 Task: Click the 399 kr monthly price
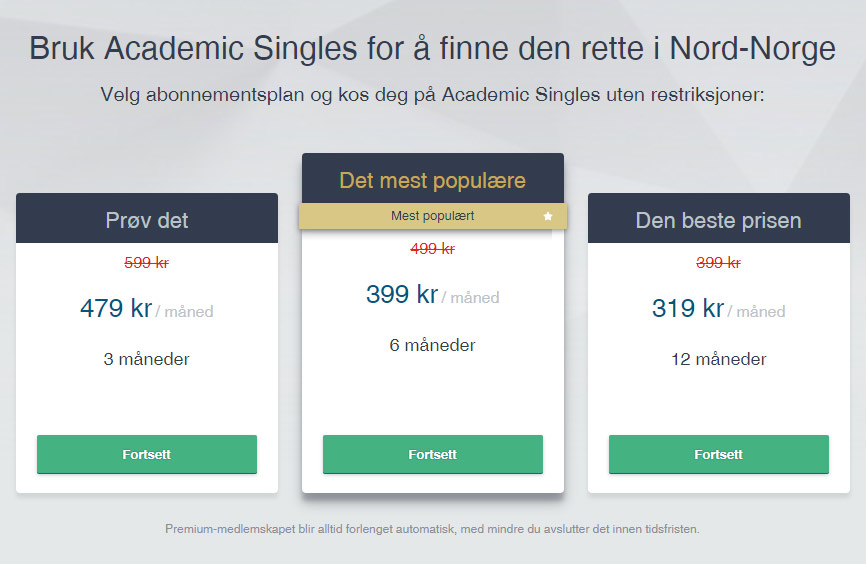[402, 294]
